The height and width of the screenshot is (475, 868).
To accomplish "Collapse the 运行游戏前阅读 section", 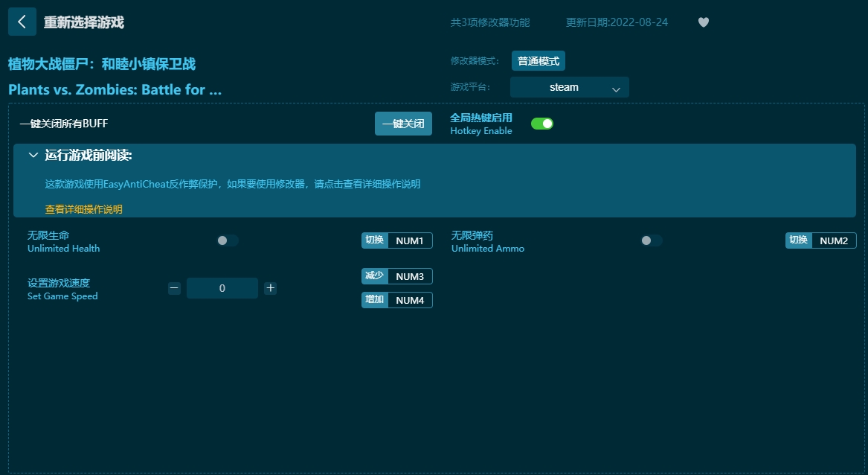I will click(33, 156).
